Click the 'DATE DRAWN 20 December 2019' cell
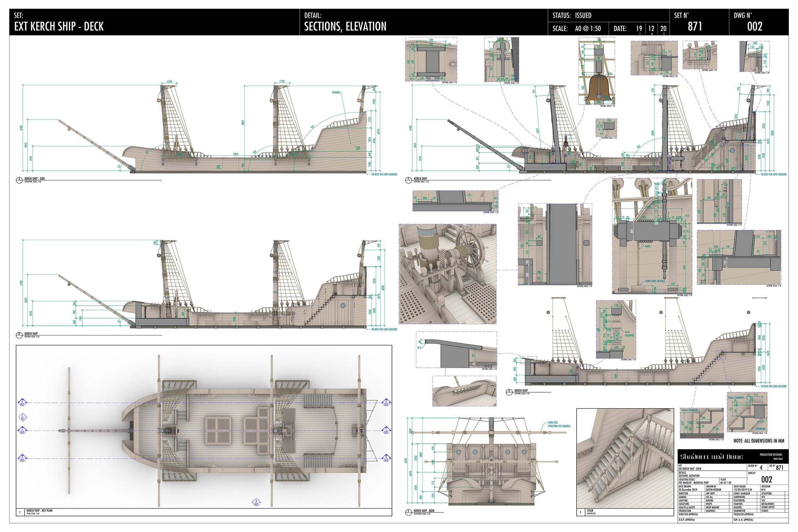 691,488
